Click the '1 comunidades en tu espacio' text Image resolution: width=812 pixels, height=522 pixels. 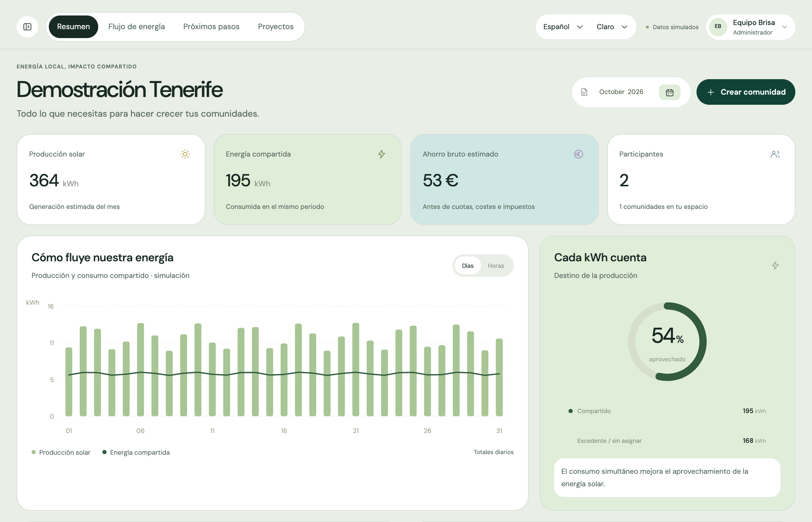(x=663, y=207)
